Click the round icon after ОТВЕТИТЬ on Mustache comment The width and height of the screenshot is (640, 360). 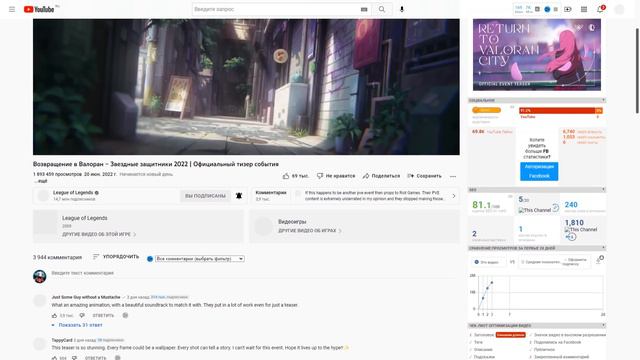(x=125, y=316)
